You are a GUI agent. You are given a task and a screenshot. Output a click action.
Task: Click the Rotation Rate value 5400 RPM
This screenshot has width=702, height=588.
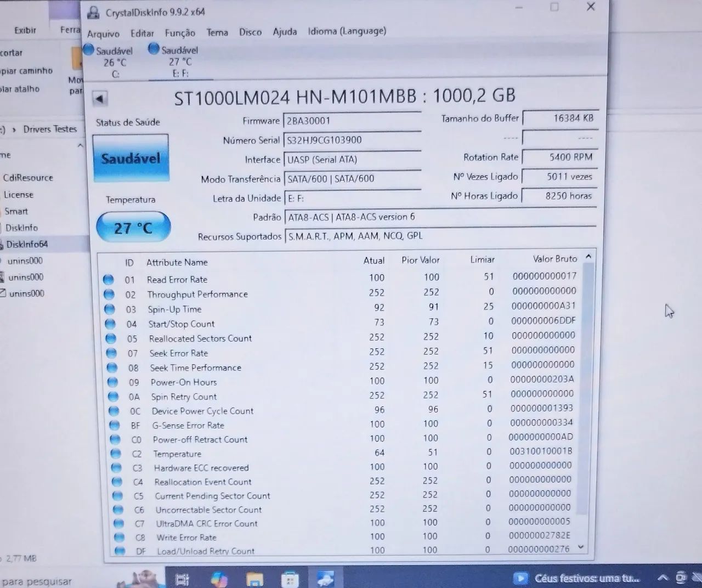pos(560,157)
